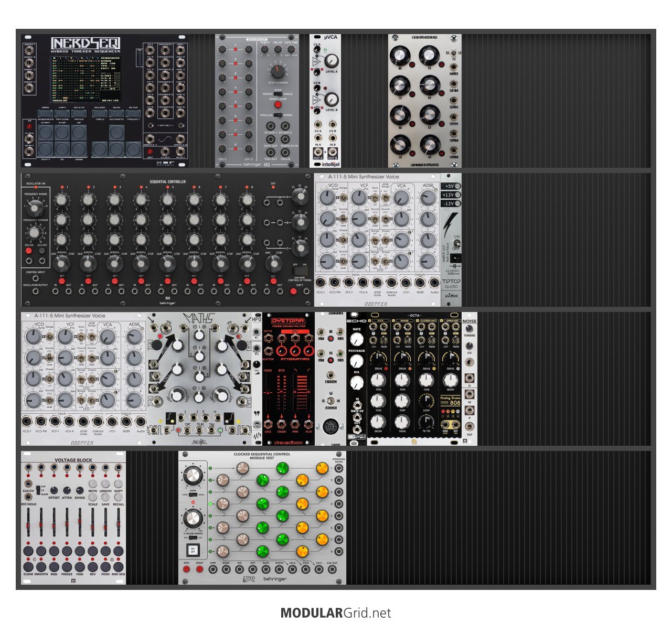Screen dimensions: 672x624
Task: Click the Level B knob on µVCA
Action: 332,99
